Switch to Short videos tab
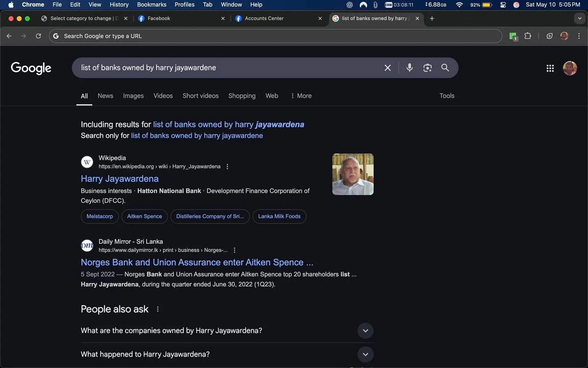Image resolution: width=588 pixels, height=368 pixels. coord(201,96)
